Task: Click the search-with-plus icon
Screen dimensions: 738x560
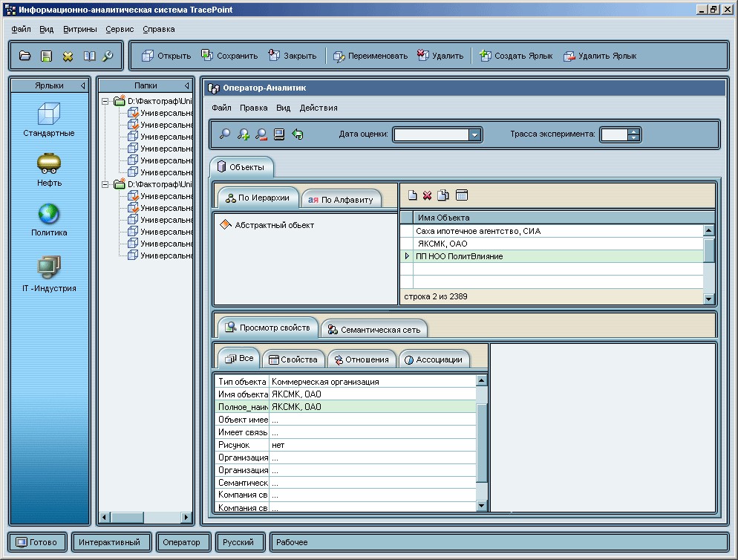Action: [x=243, y=134]
